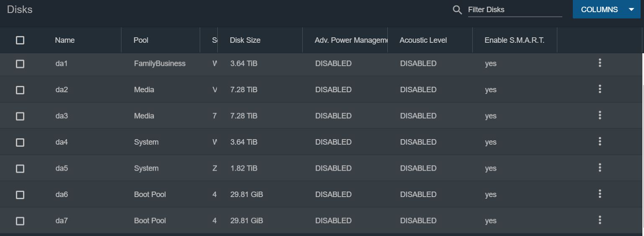Viewport: 644px width, 236px height.
Task: Sort by the Pool column header
Action: click(x=141, y=40)
